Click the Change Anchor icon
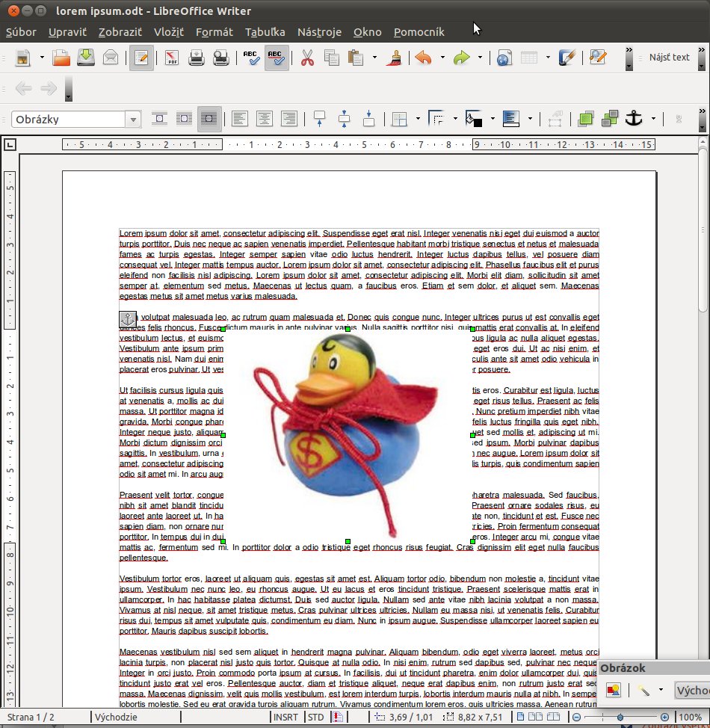710x728 pixels. coord(634,119)
